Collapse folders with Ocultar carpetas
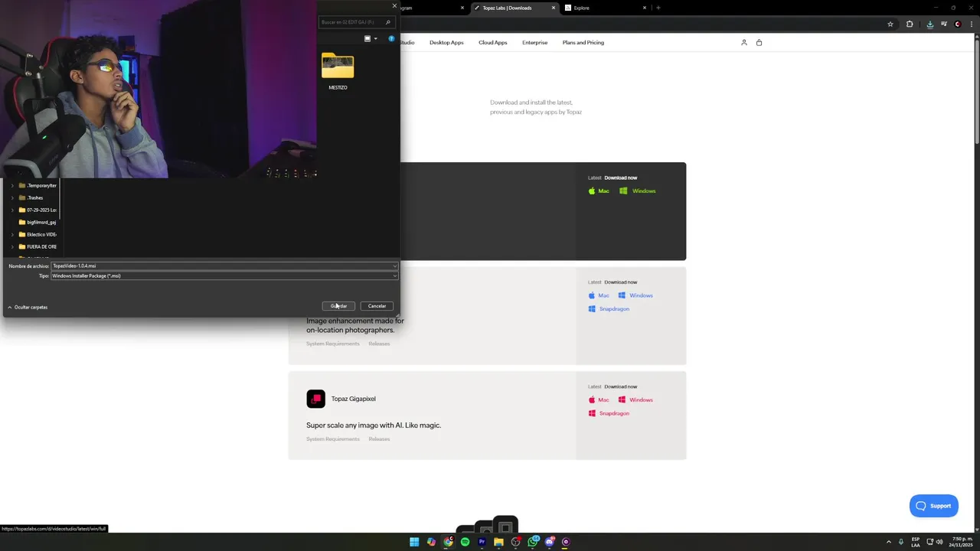The height and width of the screenshot is (551, 980). point(28,307)
